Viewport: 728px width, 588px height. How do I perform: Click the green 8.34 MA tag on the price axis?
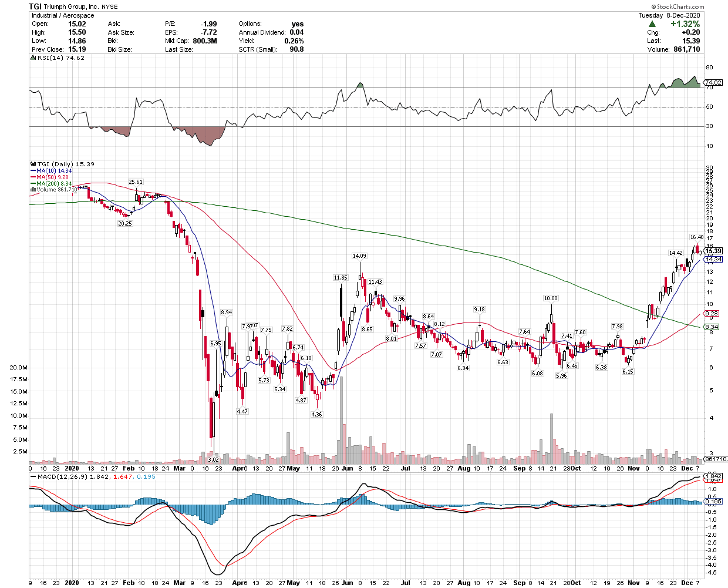click(x=712, y=327)
